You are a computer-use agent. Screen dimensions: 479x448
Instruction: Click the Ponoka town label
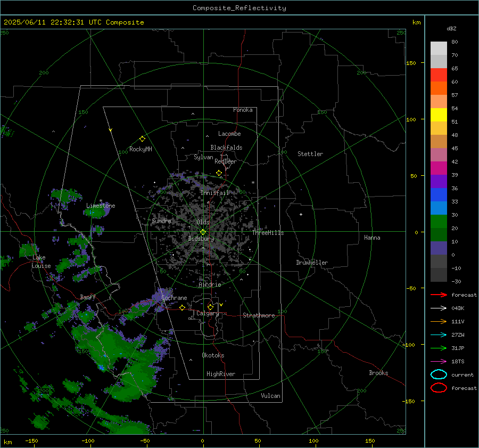pos(243,110)
